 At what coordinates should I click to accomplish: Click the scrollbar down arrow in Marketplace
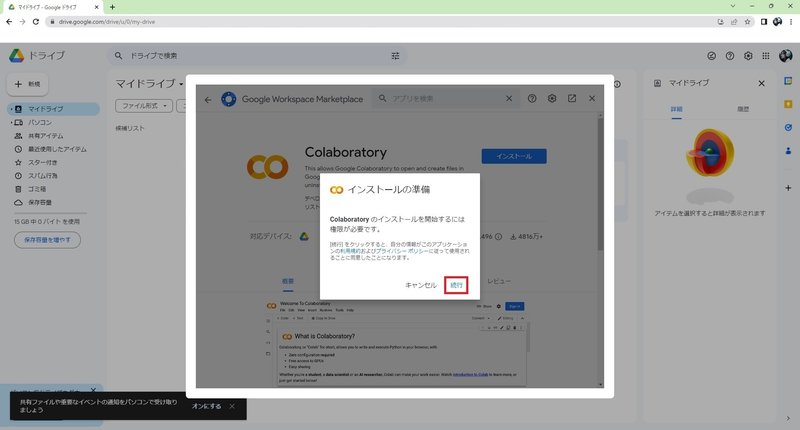[601, 385]
